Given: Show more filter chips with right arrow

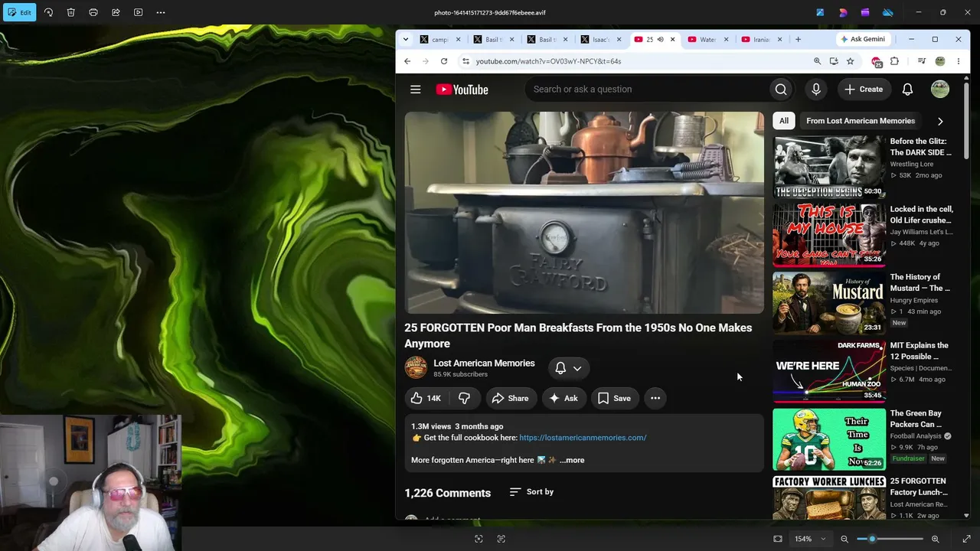Looking at the screenshot, I should (x=940, y=121).
